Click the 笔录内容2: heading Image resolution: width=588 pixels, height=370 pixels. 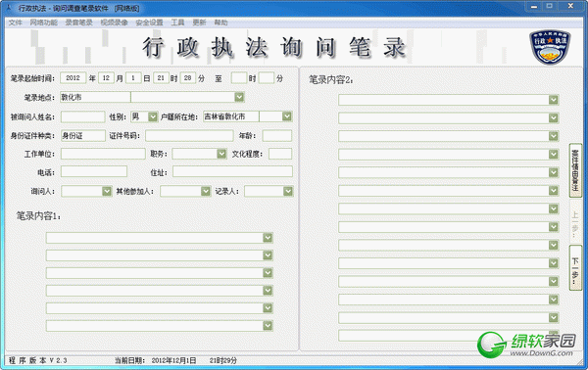point(331,79)
